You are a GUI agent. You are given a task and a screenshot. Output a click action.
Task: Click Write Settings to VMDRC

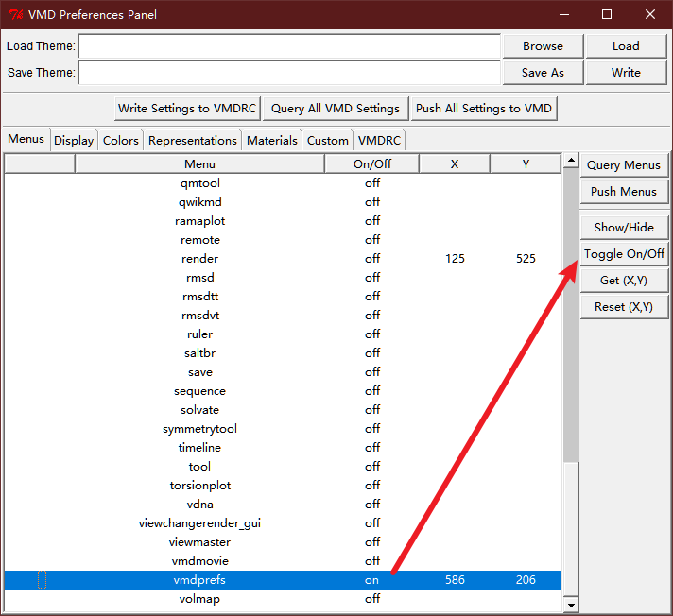(187, 109)
